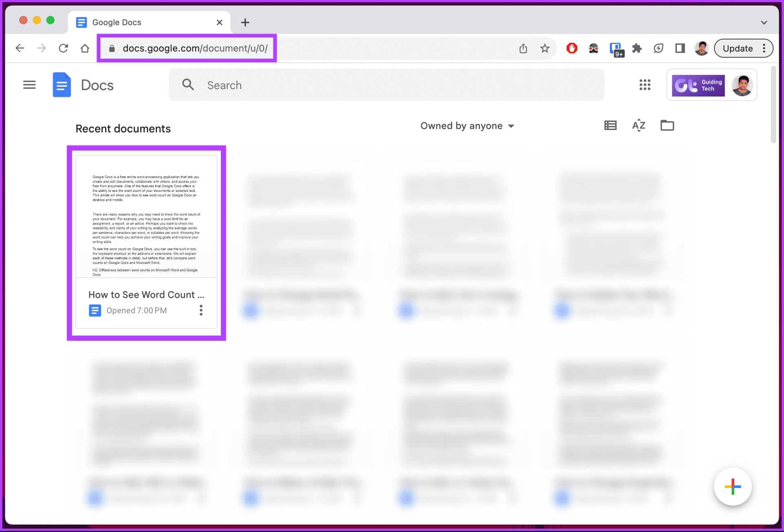The height and width of the screenshot is (532, 784).
Task: Click the Docs home logo
Action: [x=62, y=85]
